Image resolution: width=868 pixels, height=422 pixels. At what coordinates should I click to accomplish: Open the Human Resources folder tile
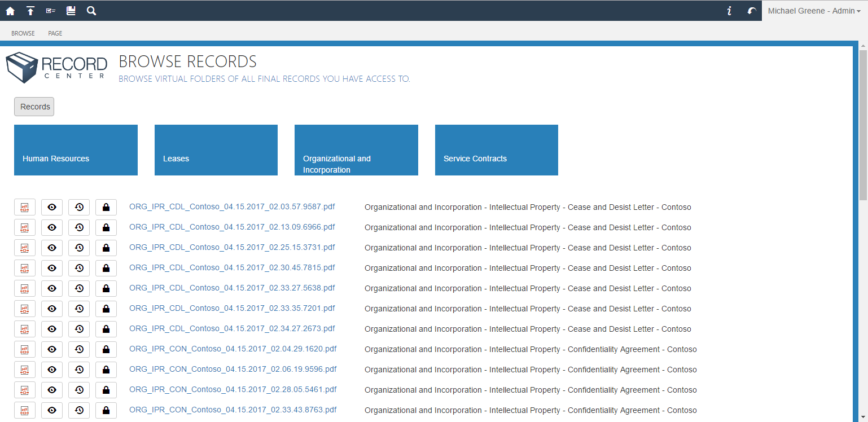point(76,150)
